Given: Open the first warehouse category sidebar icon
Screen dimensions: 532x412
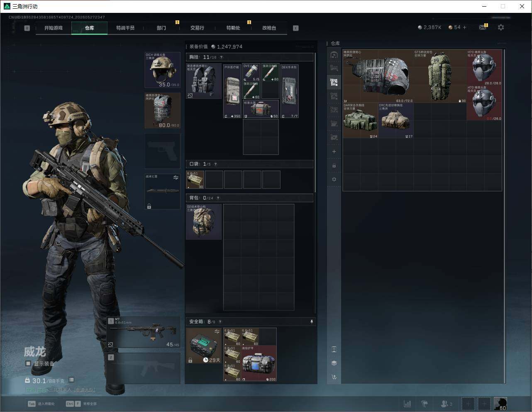Looking at the screenshot, I should click(x=334, y=54).
